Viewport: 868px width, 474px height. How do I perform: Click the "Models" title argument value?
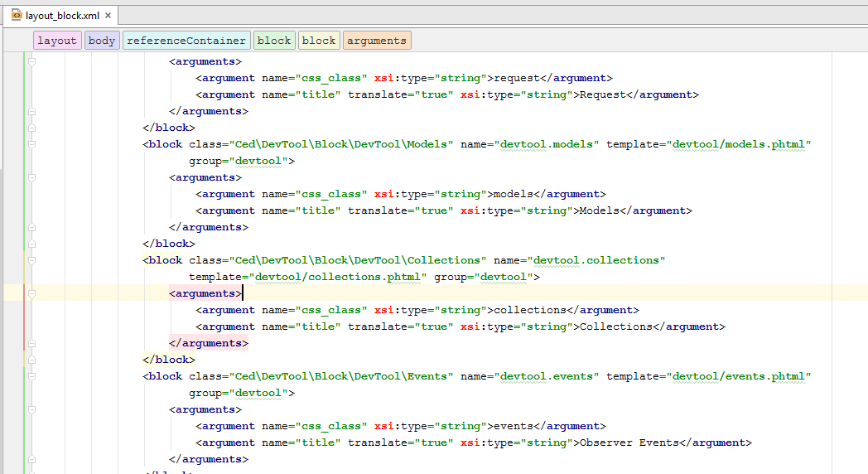pos(600,211)
